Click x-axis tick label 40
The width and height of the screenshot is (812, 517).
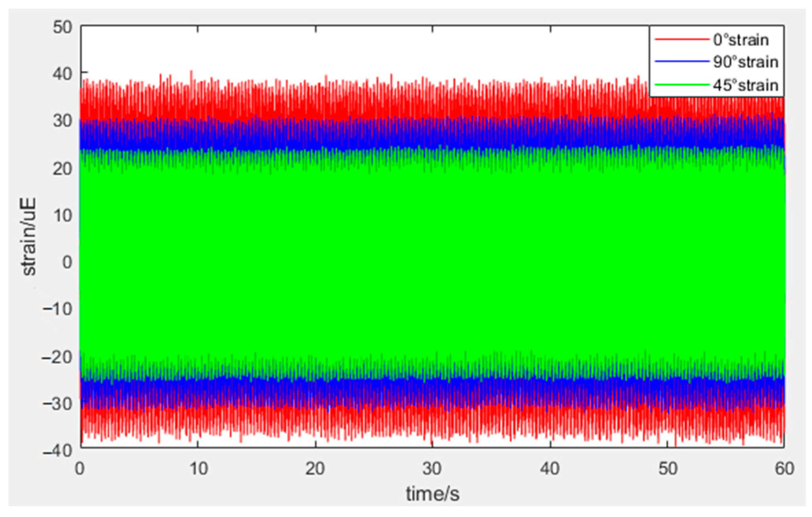click(550, 469)
